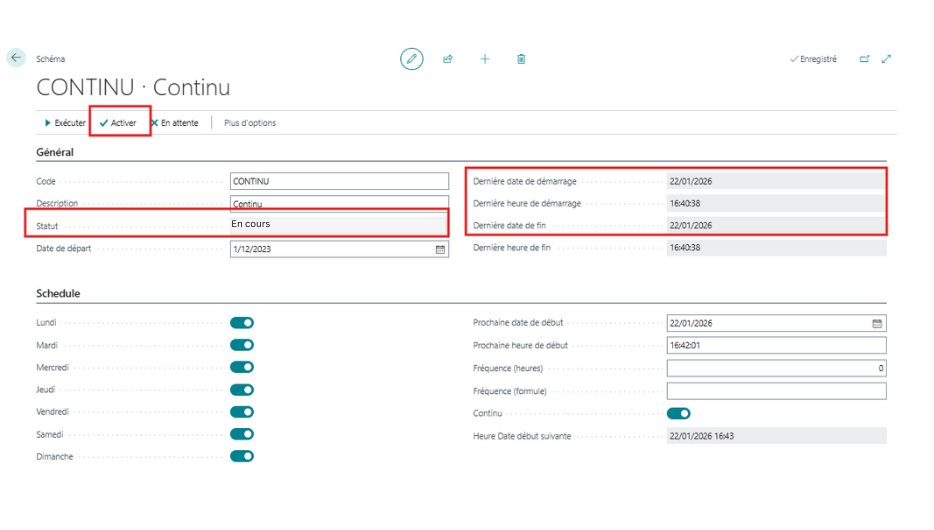Screen dimensions: 934x530
Task: Toggle the Lundi switch
Action: [x=242, y=323]
